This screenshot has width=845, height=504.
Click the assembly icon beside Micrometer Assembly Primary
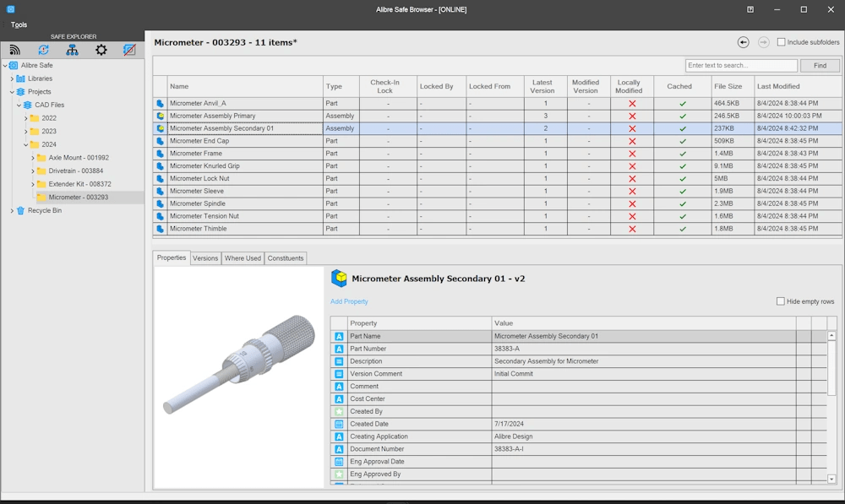tap(160, 116)
